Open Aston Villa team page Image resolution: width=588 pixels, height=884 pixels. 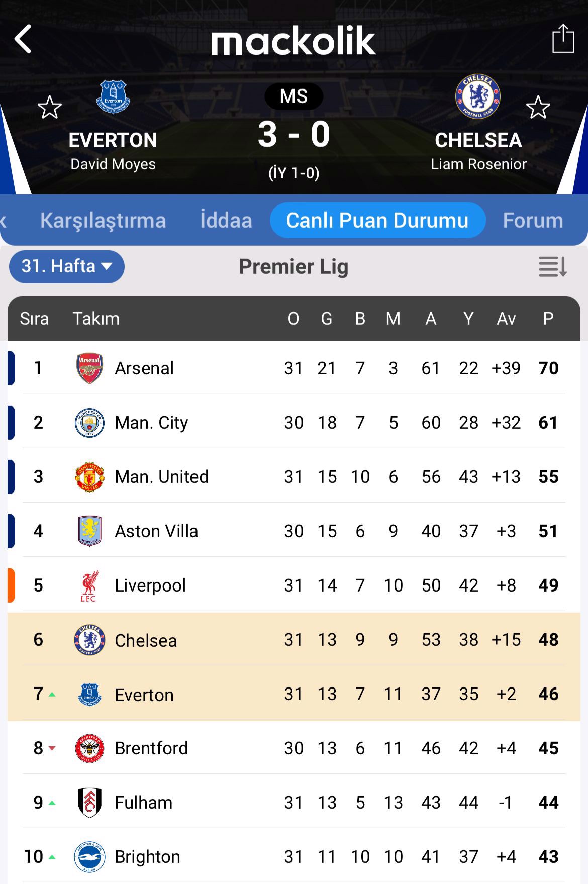pos(156,531)
